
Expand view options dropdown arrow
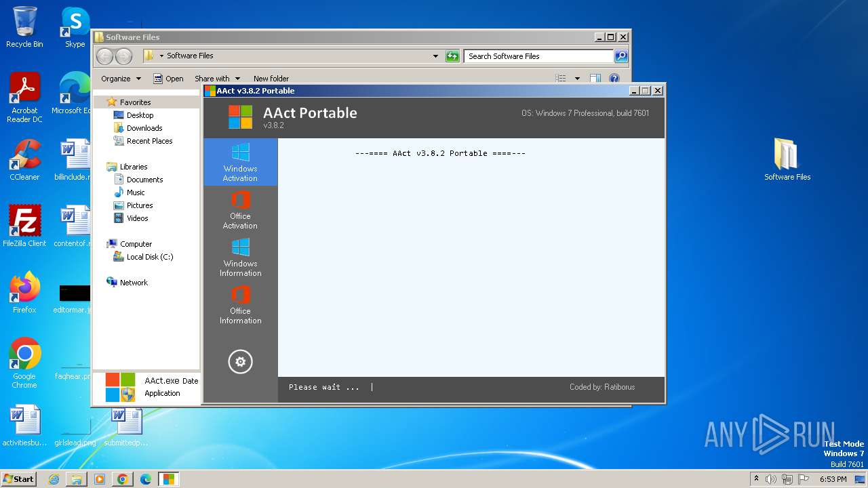tap(577, 79)
